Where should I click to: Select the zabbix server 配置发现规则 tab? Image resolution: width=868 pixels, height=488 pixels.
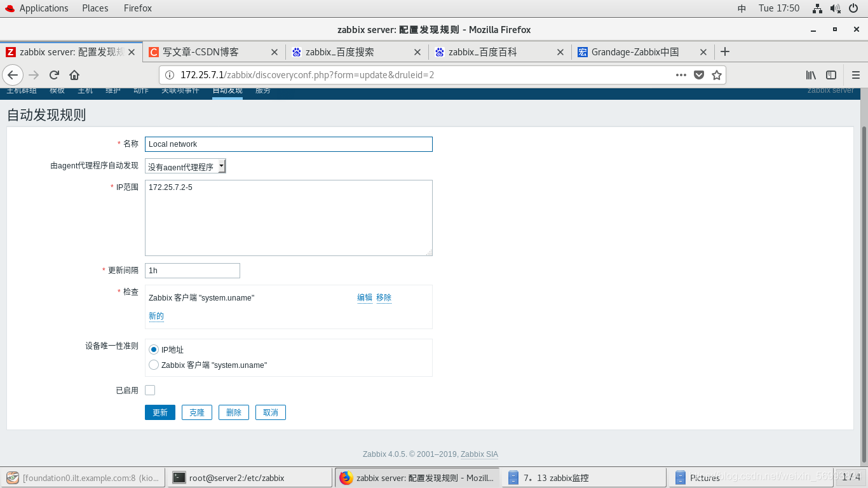71,52
